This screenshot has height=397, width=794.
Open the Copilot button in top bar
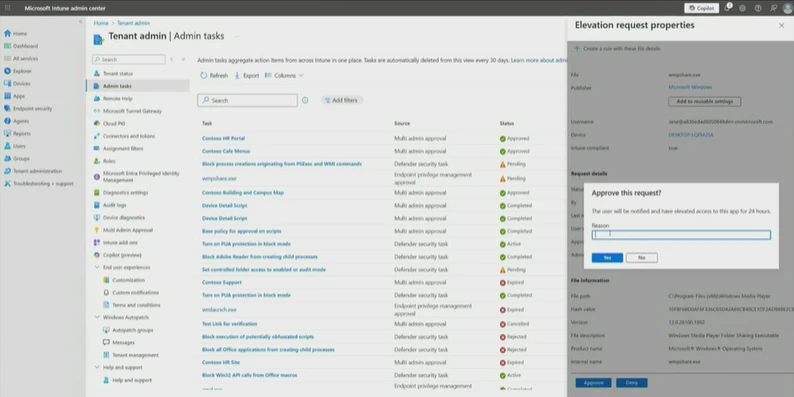coord(701,8)
